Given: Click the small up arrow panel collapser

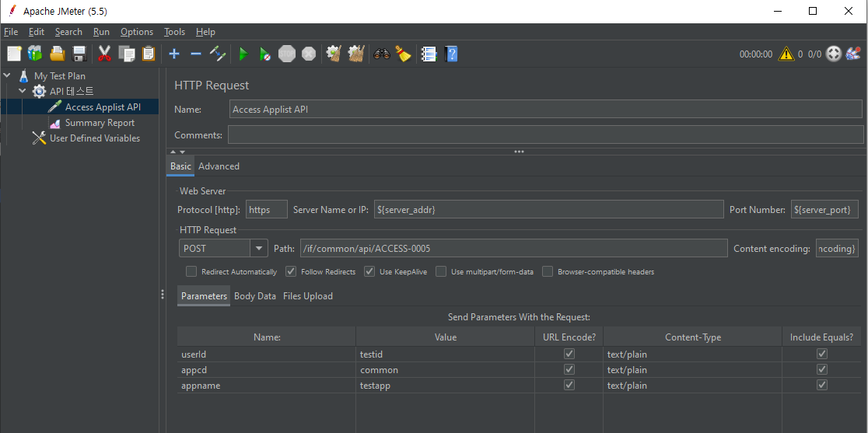Looking at the screenshot, I should pyautogui.click(x=173, y=152).
